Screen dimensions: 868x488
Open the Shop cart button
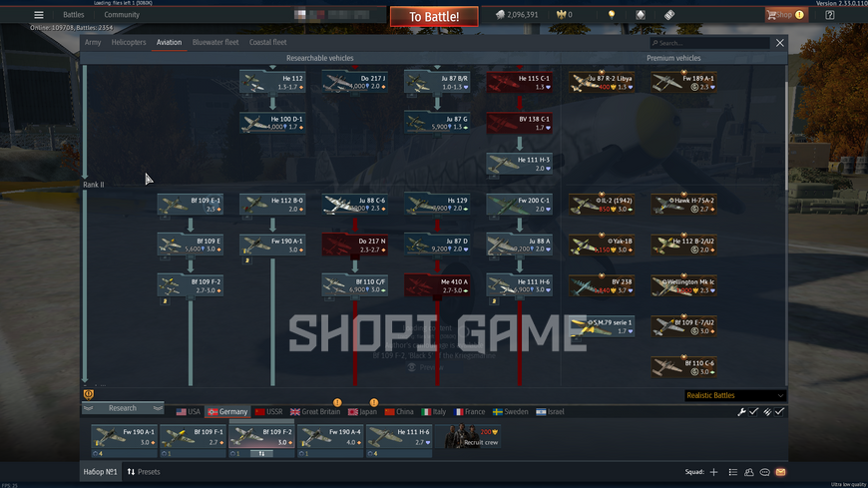point(785,15)
